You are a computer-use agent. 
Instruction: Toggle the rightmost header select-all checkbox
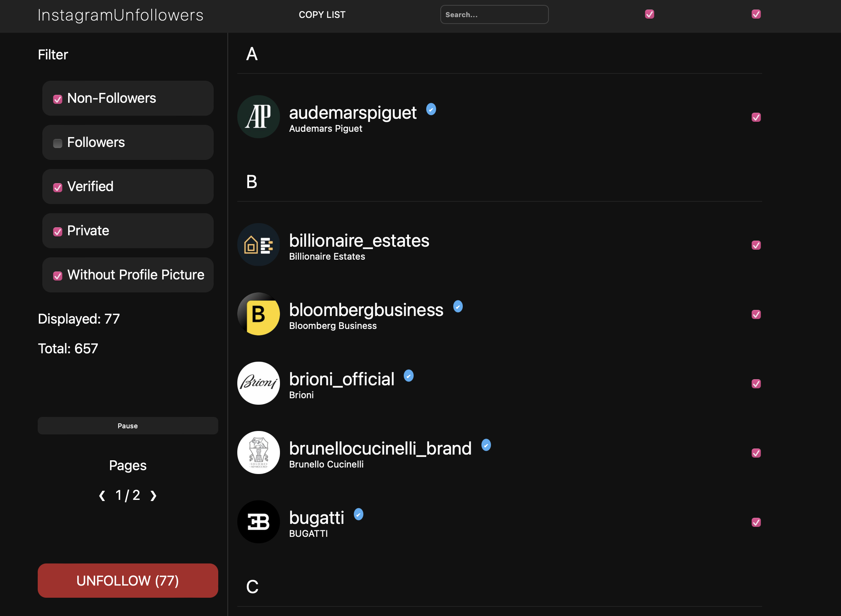pyautogui.click(x=756, y=14)
